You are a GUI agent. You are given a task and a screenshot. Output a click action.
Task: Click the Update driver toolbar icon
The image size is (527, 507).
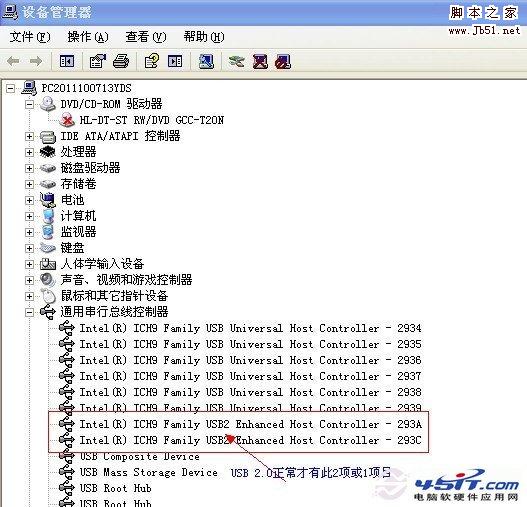237,61
